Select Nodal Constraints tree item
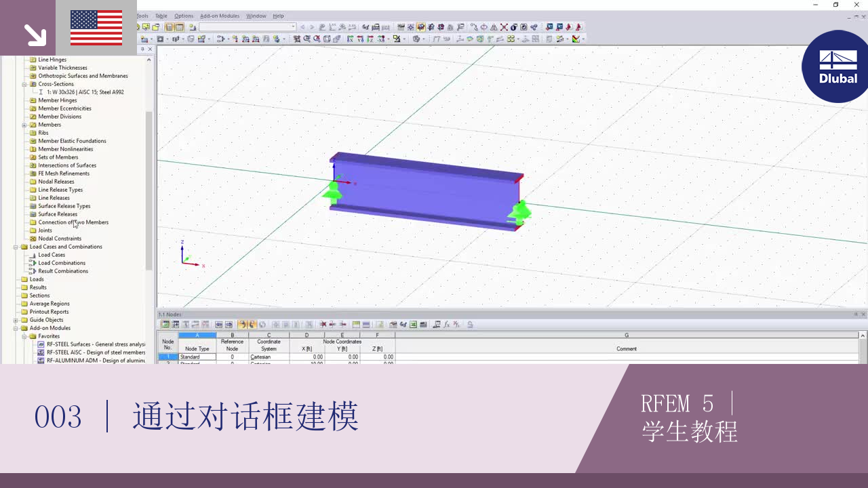868x488 pixels. pyautogui.click(x=60, y=239)
